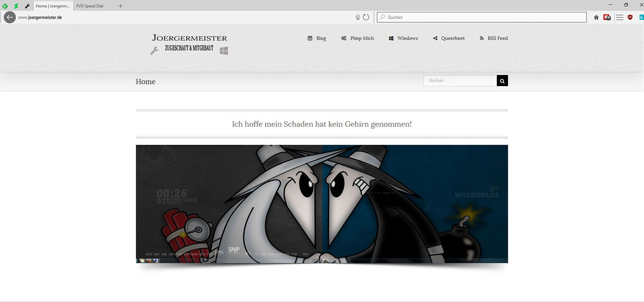Open the Blog menu item
The height and width of the screenshot is (302, 644).
[317, 38]
